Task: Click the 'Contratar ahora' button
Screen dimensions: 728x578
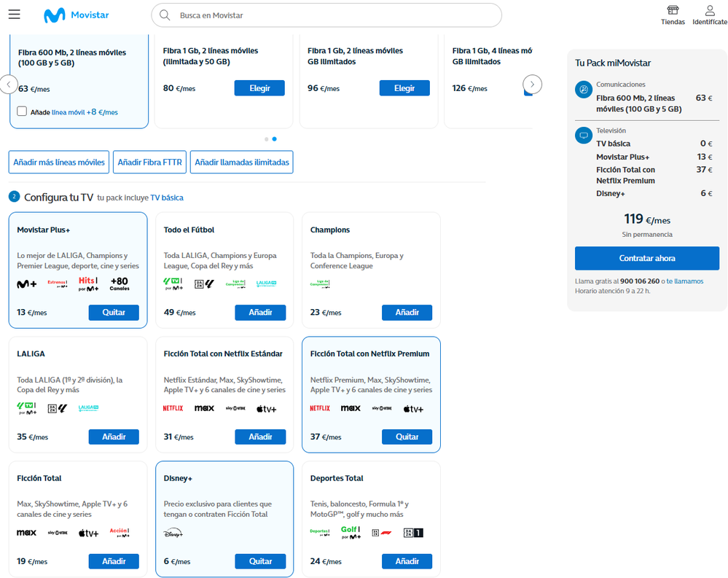Action: tap(646, 258)
